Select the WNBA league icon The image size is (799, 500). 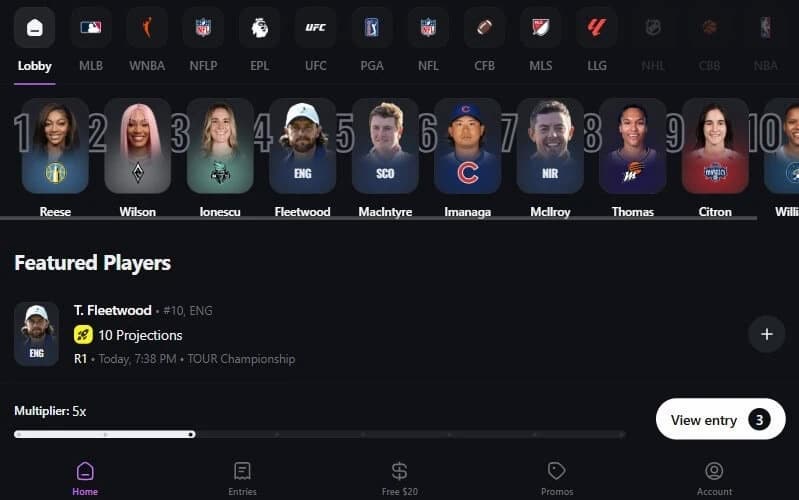147,28
